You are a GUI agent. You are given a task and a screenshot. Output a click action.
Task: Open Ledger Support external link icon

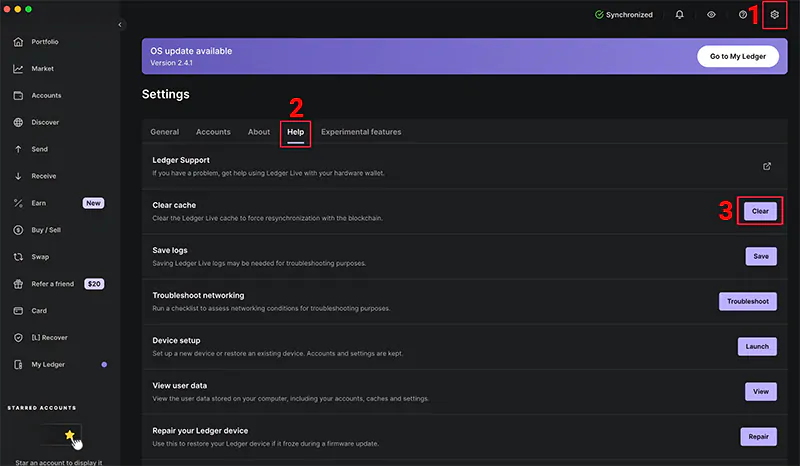pos(767,166)
